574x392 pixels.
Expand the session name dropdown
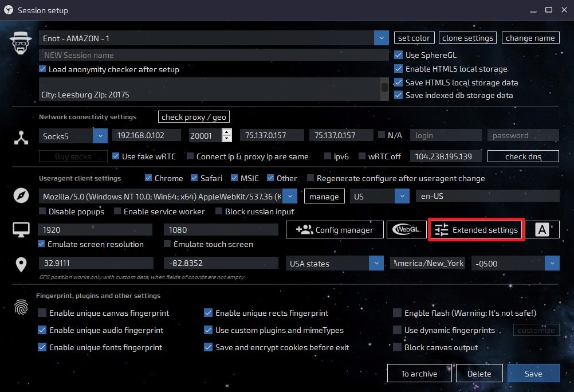pos(382,38)
